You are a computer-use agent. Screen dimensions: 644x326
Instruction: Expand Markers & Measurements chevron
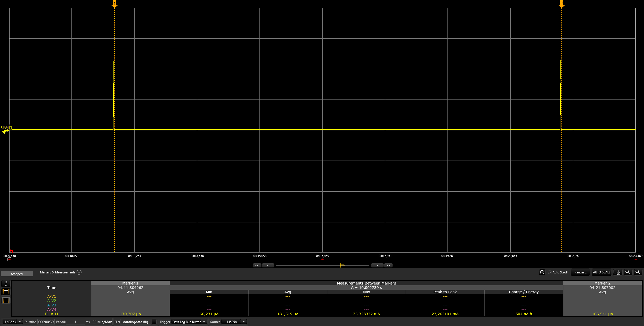coord(79,272)
